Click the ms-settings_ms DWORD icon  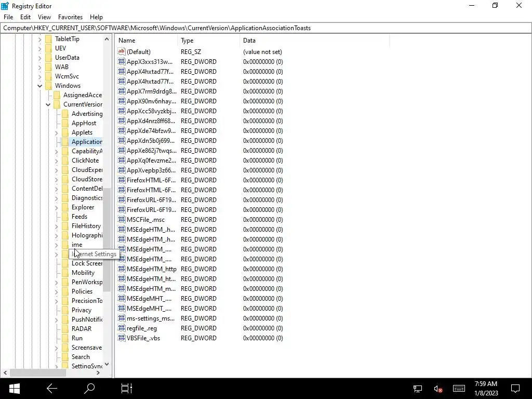point(122,318)
